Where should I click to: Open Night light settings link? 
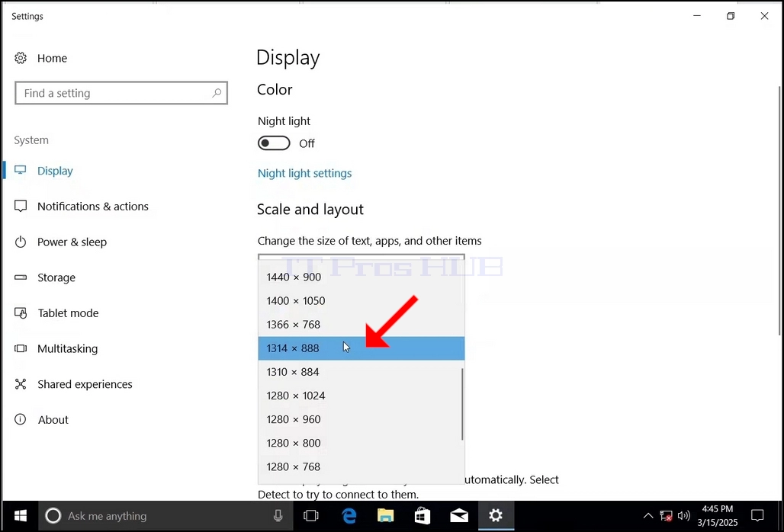[304, 173]
